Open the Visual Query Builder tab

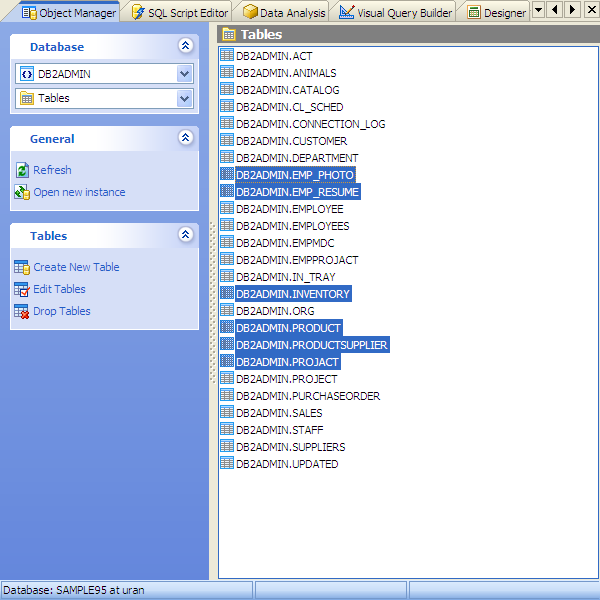point(395,12)
